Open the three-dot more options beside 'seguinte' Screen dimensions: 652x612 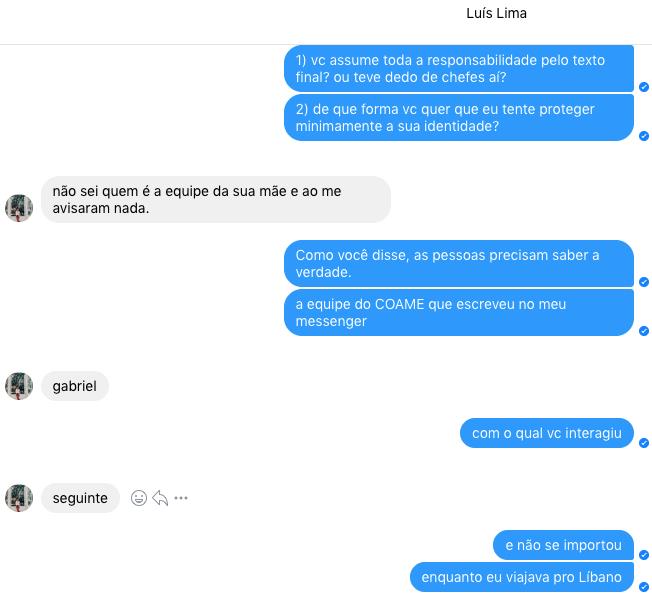(181, 498)
